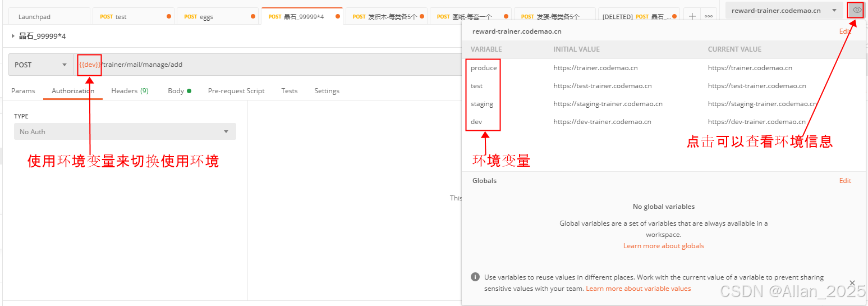Click the Globals section heading
This screenshot has height=306, width=868.
click(x=484, y=181)
